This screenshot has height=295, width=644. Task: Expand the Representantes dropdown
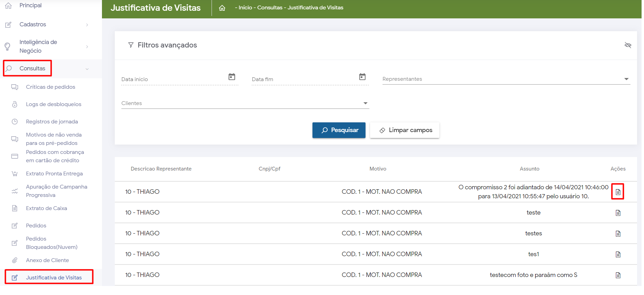pyautogui.click(x=626, y=79)
